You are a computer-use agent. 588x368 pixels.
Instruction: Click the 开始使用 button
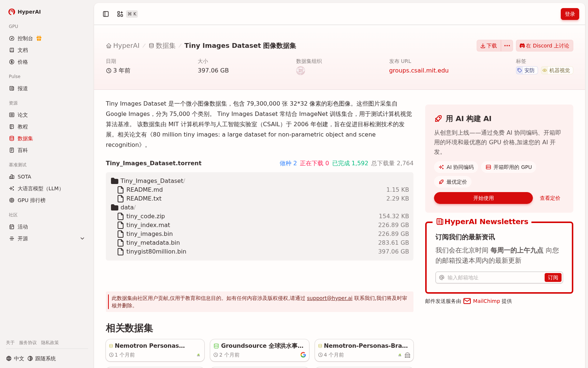(x=483, y=198)
